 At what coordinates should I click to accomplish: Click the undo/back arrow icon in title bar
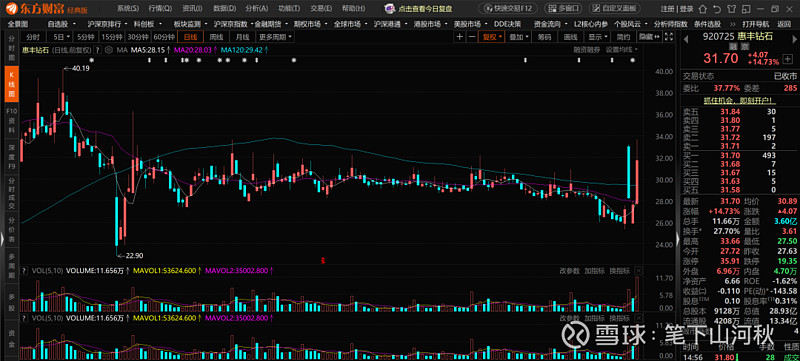click(717, 9)
